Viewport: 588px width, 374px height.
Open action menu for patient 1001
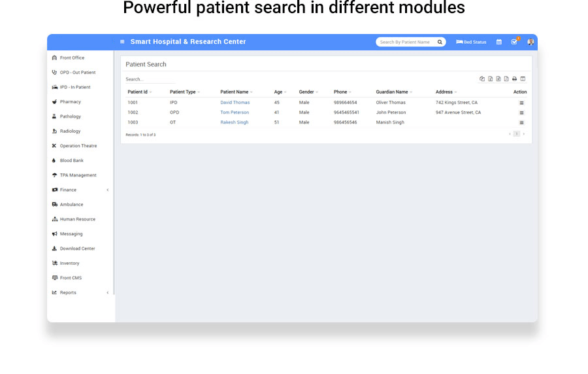(x=521, y=103)
